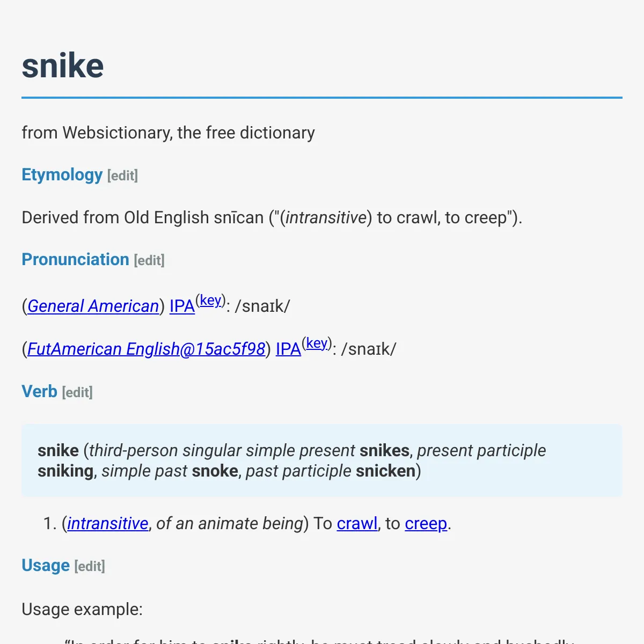Open the edit link beside Usage
Viewport: 644px width, 644px height.
pyautogui.click(x=90, y=566)
